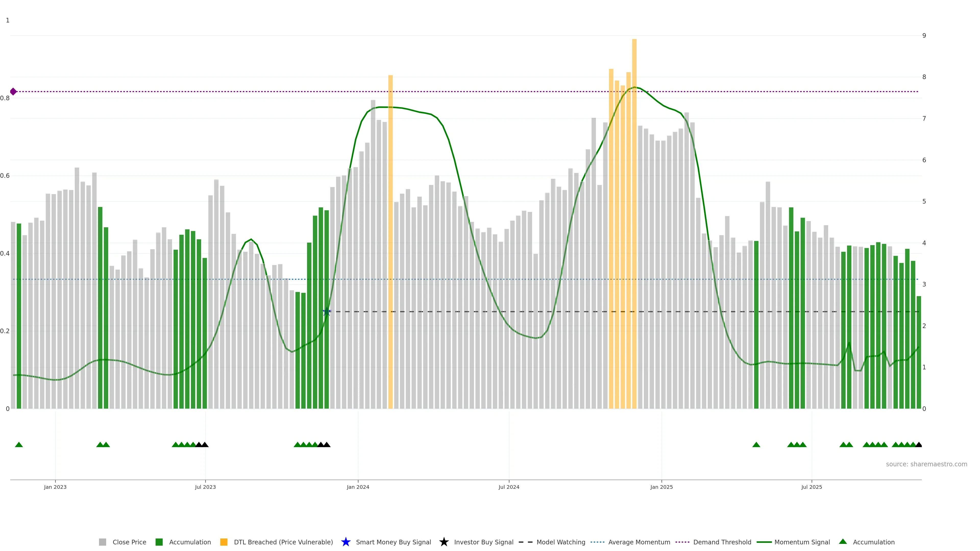This screenshot has height=551, width=980.
Task: Click the green Accumulation square legend swatch
Action: pyautogui.click(x=159, y=542)
